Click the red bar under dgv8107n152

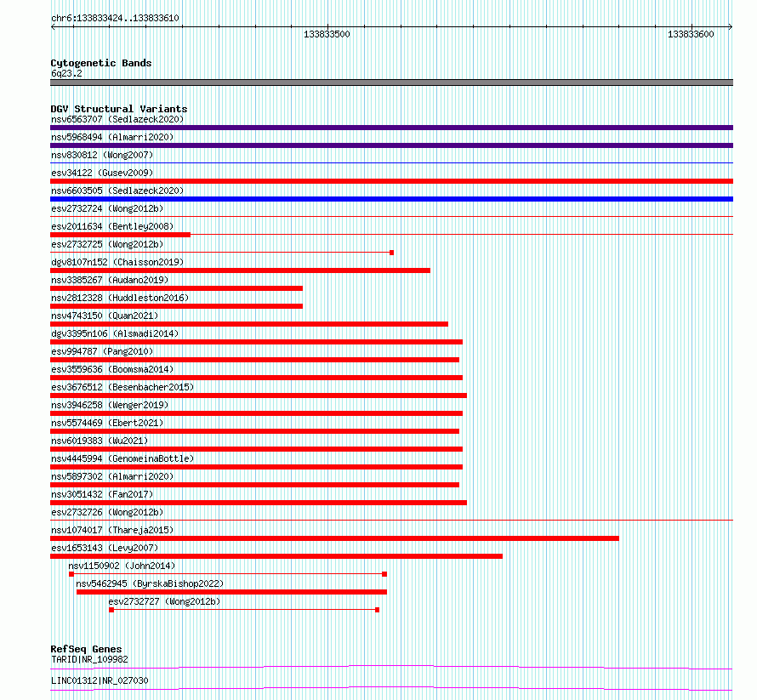coord(240,270)
